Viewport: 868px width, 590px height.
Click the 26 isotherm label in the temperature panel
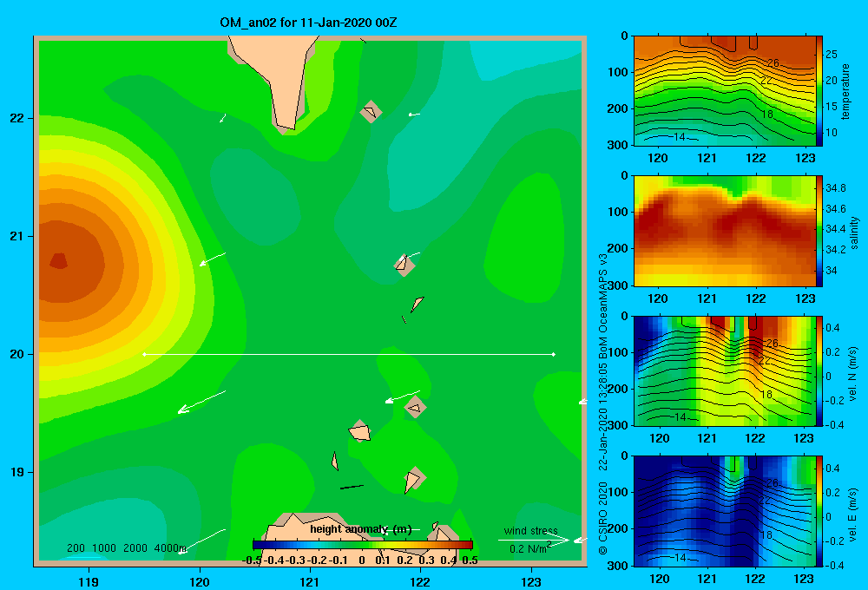pyautogui.click(x=773, y=63)
